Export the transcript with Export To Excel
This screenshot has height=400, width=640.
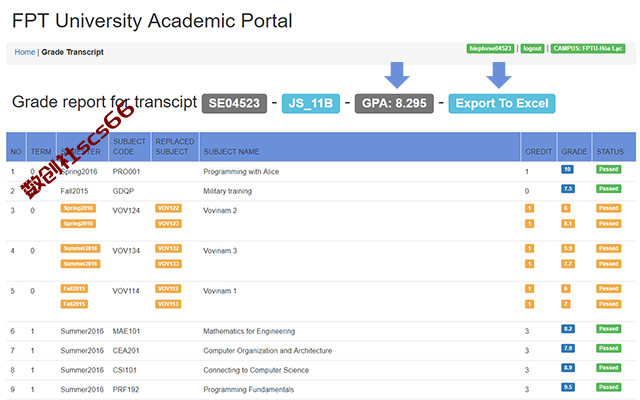[502, 103]
